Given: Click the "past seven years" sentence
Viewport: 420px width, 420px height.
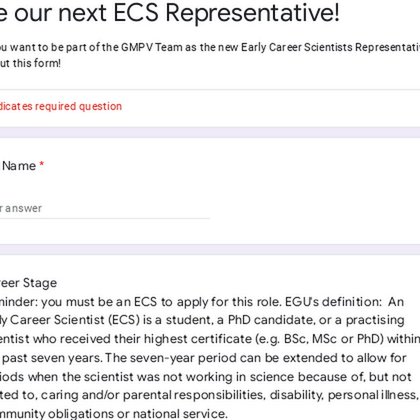Looking at the screenshot, I should (52, 358).
